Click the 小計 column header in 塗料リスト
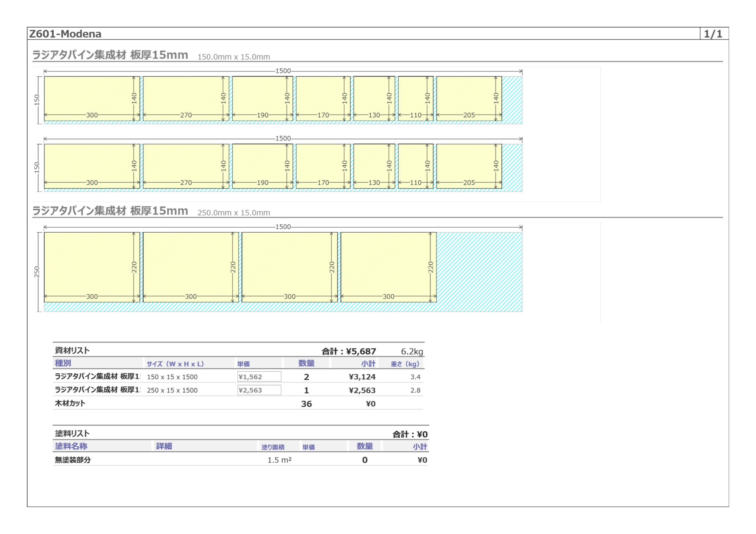756x534 pixels. coord(420,446)
